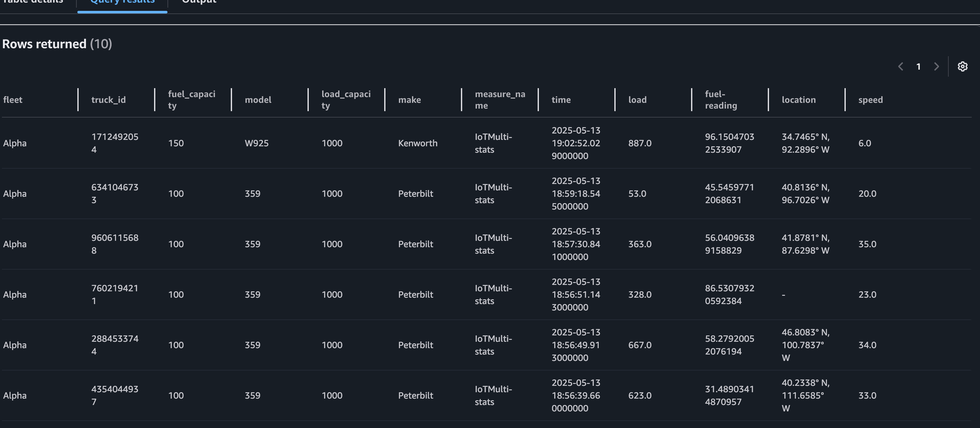
Task: Click the location column header
Action: 798,100
